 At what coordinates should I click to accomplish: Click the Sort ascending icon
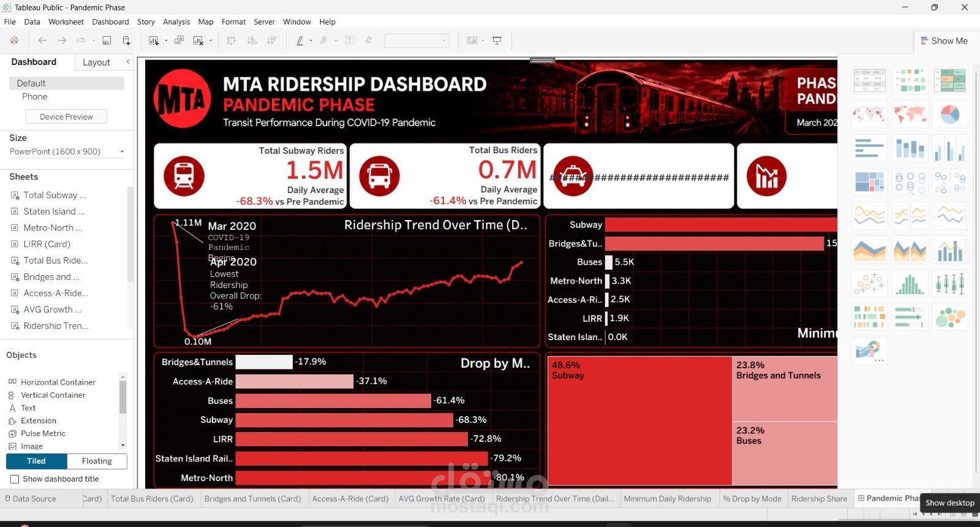point(251,40)
